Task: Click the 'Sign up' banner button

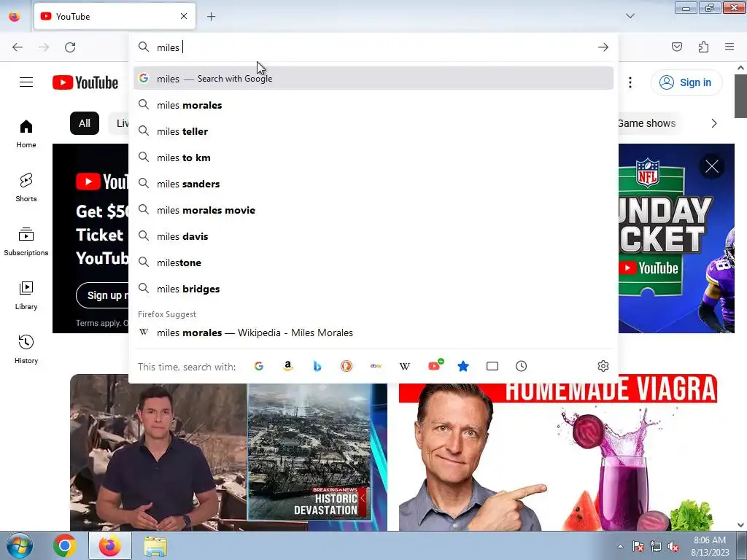Action: [x=102, y=295]
